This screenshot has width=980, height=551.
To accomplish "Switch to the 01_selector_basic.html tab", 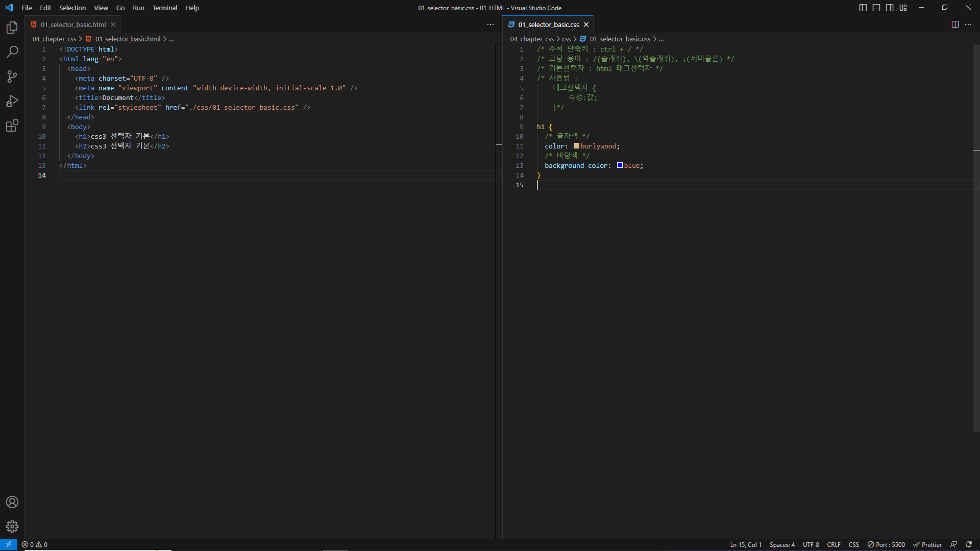I will coord(71,24).
